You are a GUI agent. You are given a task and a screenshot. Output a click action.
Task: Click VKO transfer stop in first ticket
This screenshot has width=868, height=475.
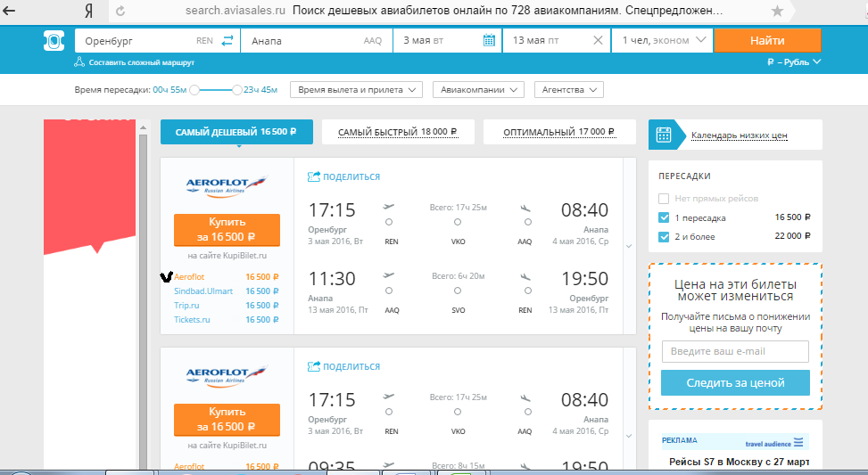(x=458, y=242)
